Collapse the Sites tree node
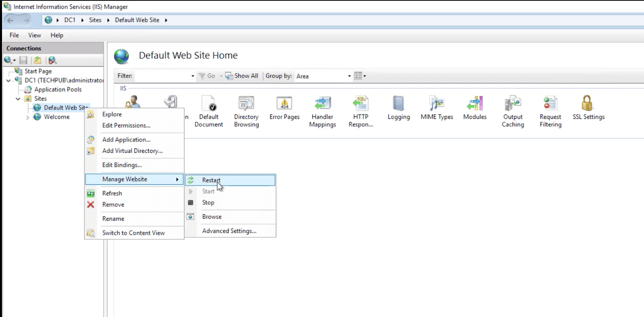 tap(18, 99)
